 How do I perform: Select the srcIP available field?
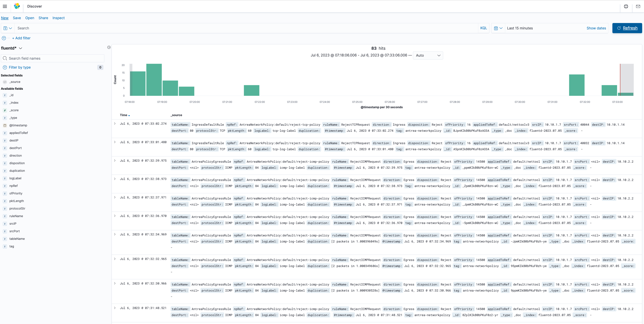(x=13, y=224)
